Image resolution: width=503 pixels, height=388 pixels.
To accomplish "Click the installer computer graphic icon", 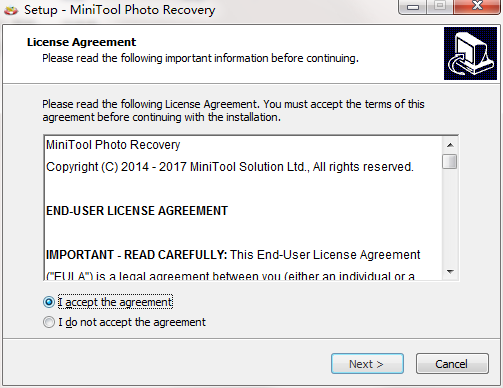I will click(470, 53).
